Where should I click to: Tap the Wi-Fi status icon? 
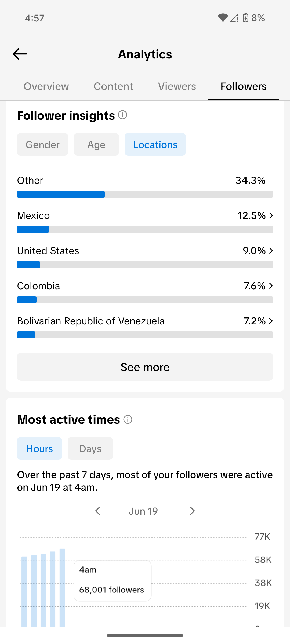coord(223,18)
